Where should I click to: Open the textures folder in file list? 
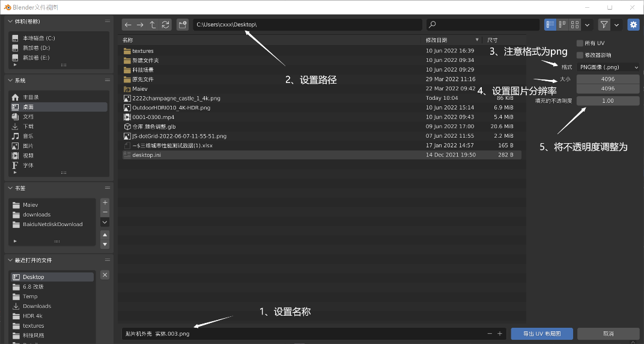click(x=322, y=51)
